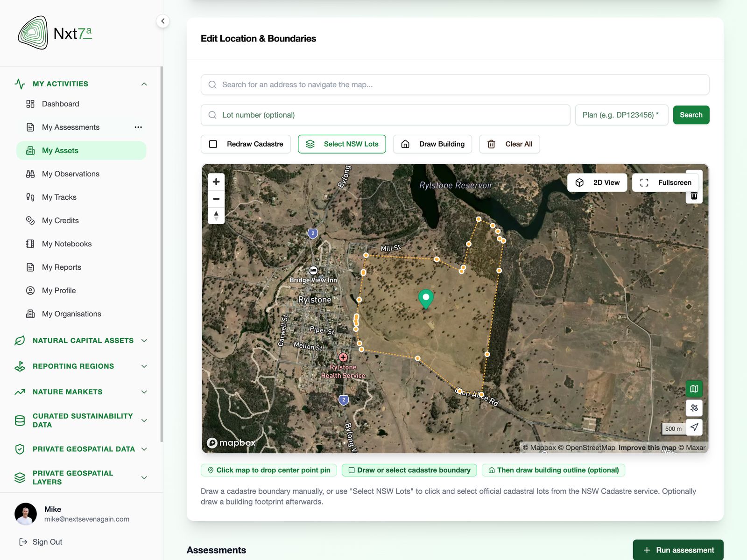
Task: Collapse the sidebar with the chevron button
Action: 162,21
